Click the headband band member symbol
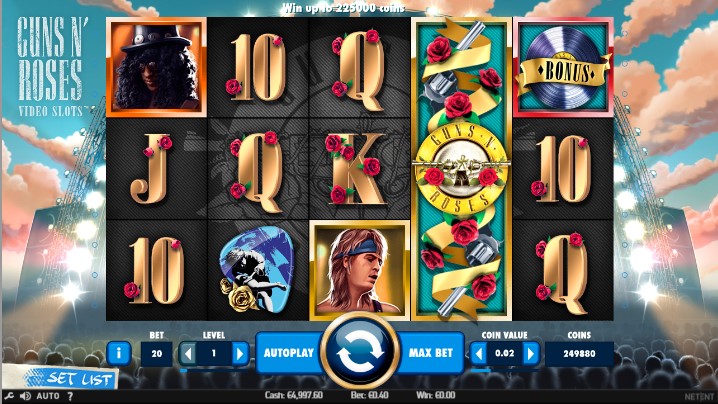 (359, 270)
